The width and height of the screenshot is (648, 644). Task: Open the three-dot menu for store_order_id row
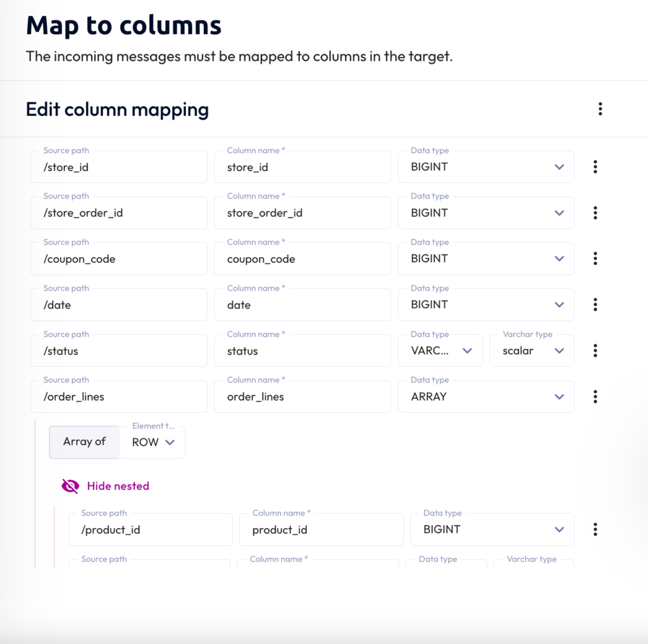595,213
